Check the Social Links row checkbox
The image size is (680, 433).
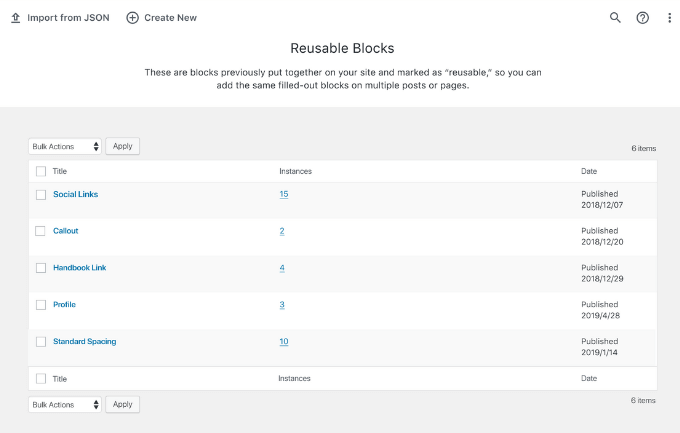[41, 195]
